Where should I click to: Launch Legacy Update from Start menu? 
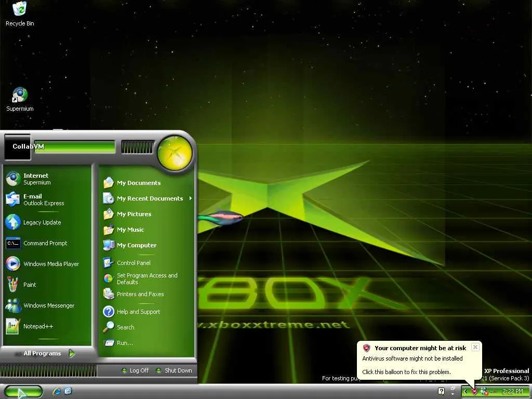[47, 222]
